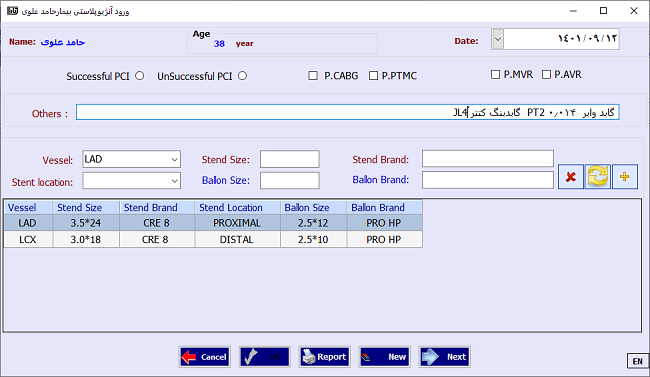Click the EN language indicator
The height and width of the screenshot is (377, 650).
pos(638,361)
